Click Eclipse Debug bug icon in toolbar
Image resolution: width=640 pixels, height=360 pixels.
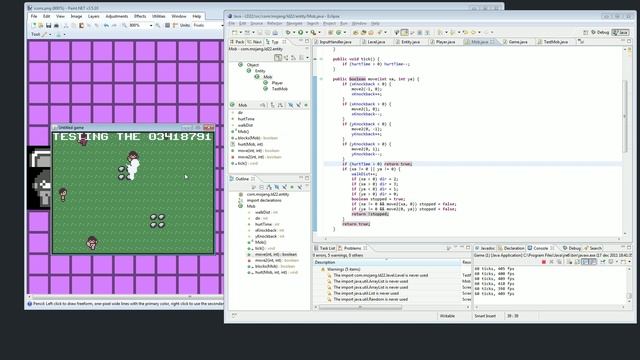[x=288, y=32]
